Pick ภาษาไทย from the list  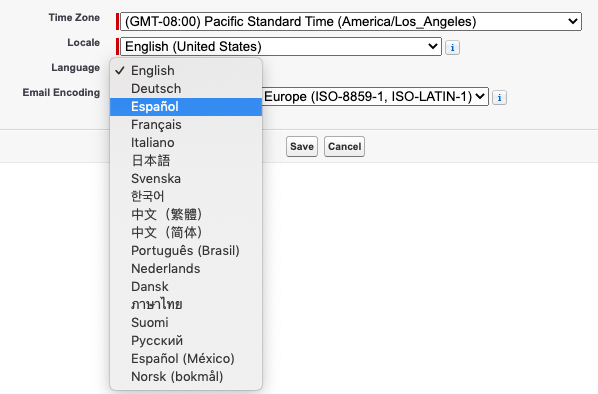186,304
